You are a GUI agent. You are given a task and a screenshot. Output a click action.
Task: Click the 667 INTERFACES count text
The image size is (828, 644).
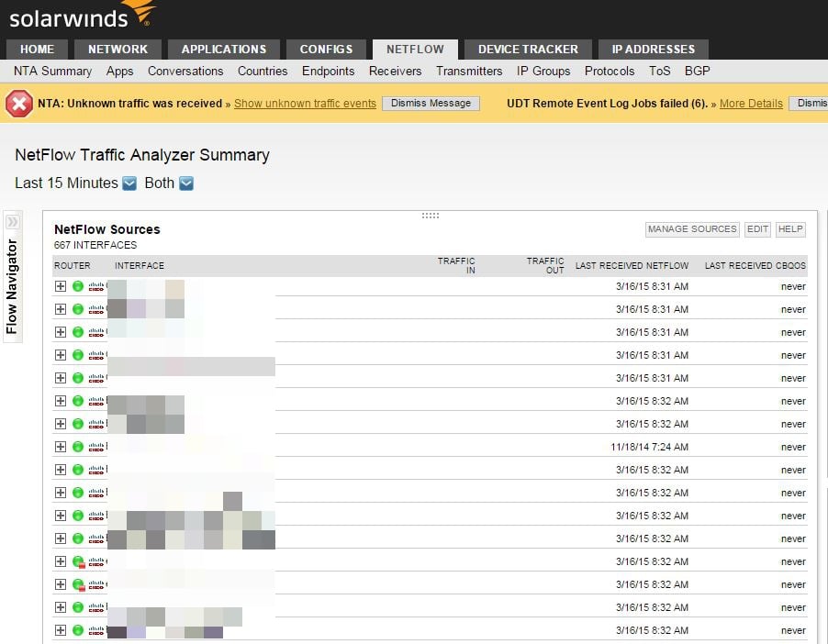pyautogui.click(x=95, y=245)
